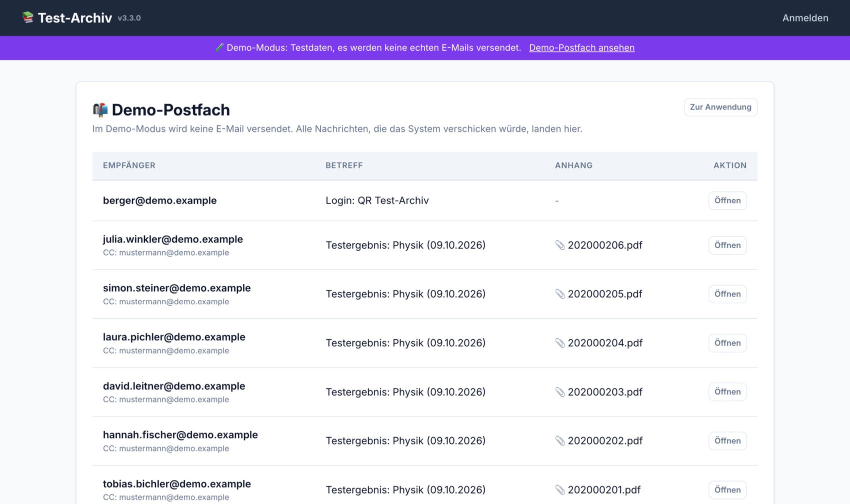Open the mail to laura.pichler

pos(727,343)
